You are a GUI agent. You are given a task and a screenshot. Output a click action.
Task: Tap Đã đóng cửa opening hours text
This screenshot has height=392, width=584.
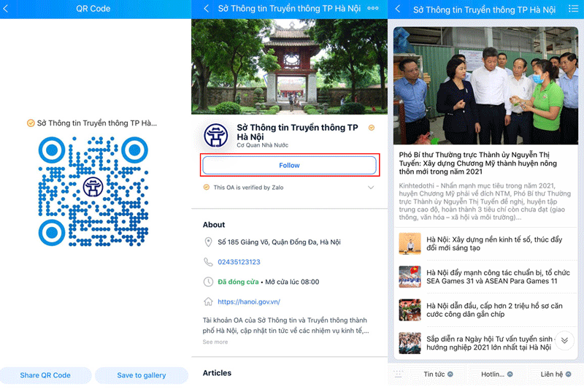(238, 282)
